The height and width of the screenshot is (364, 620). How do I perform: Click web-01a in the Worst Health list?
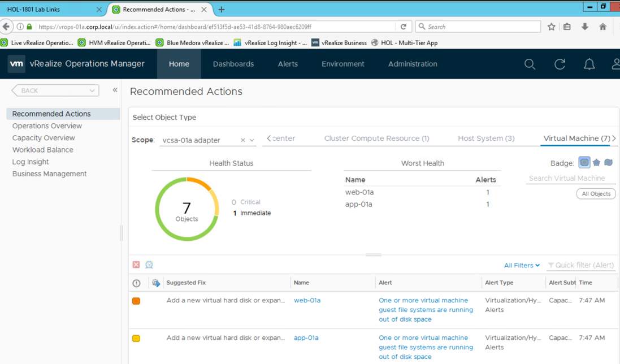click(359, 192)
